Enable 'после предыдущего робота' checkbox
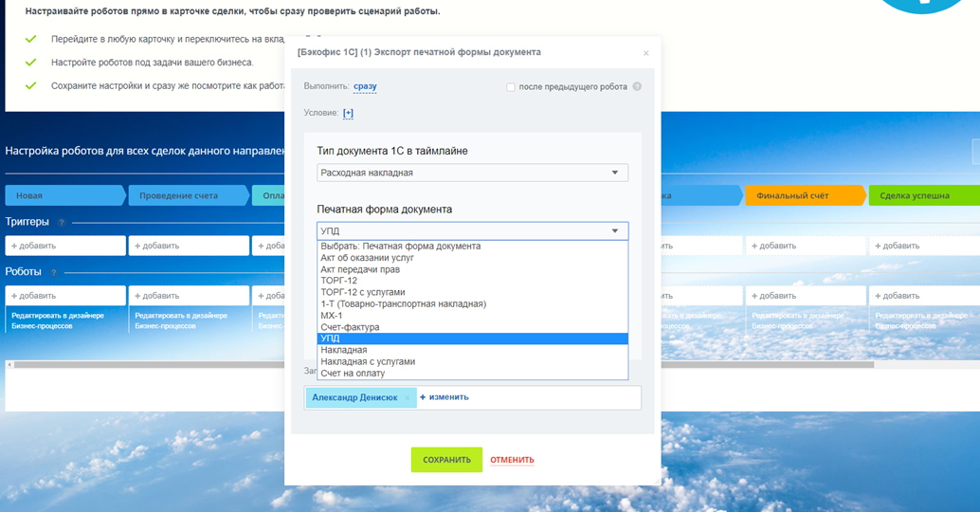 click(511, 87)
